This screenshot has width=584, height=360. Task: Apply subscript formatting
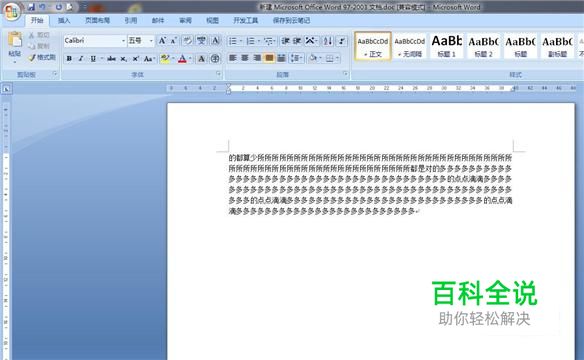point(124,59)
